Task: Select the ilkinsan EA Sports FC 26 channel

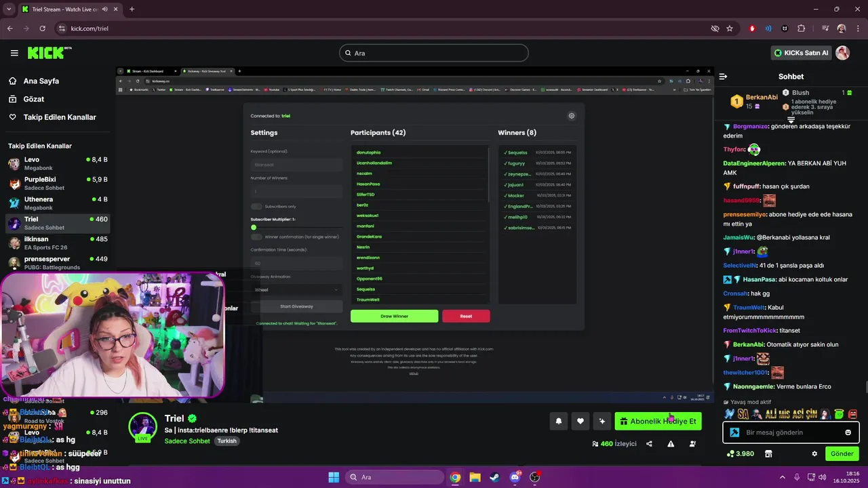Action: [58, 243]
